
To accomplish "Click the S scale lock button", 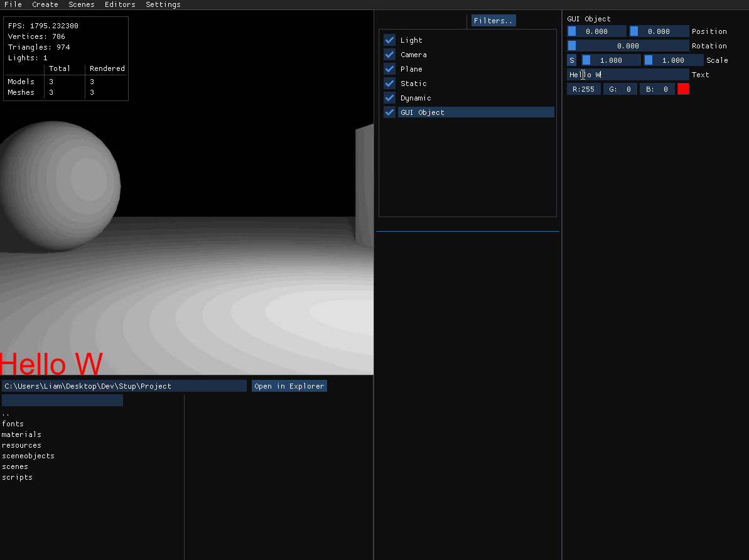I will click(x=571, y=60).
